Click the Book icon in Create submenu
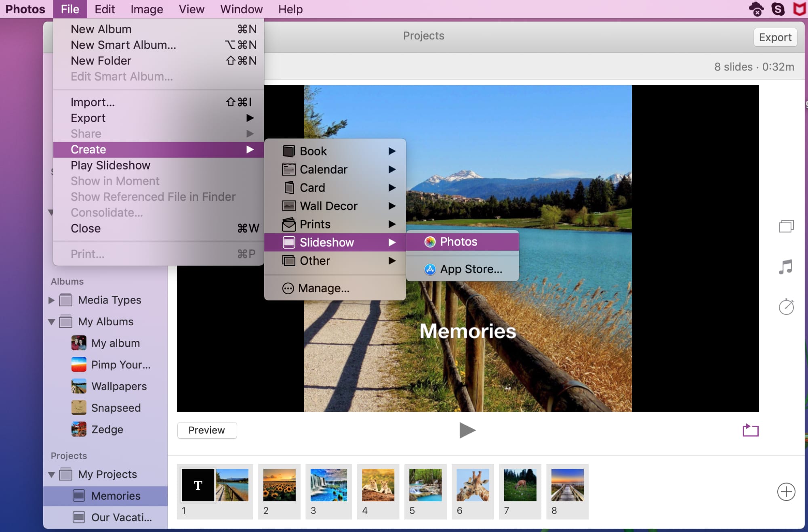This screenshot has height=532, width=808. 288,151
